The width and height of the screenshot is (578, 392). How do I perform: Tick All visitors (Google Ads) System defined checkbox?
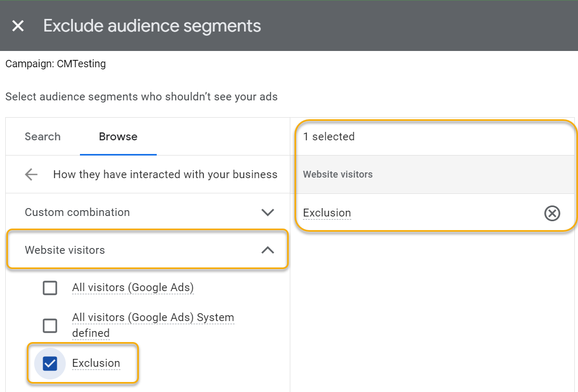[50, 326]
